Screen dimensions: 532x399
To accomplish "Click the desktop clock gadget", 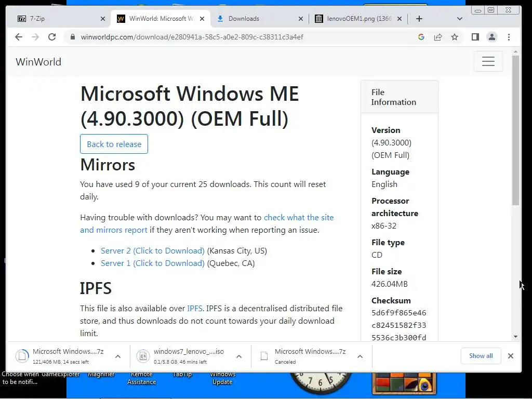I will pyautogui.click(x=321, y=383).
